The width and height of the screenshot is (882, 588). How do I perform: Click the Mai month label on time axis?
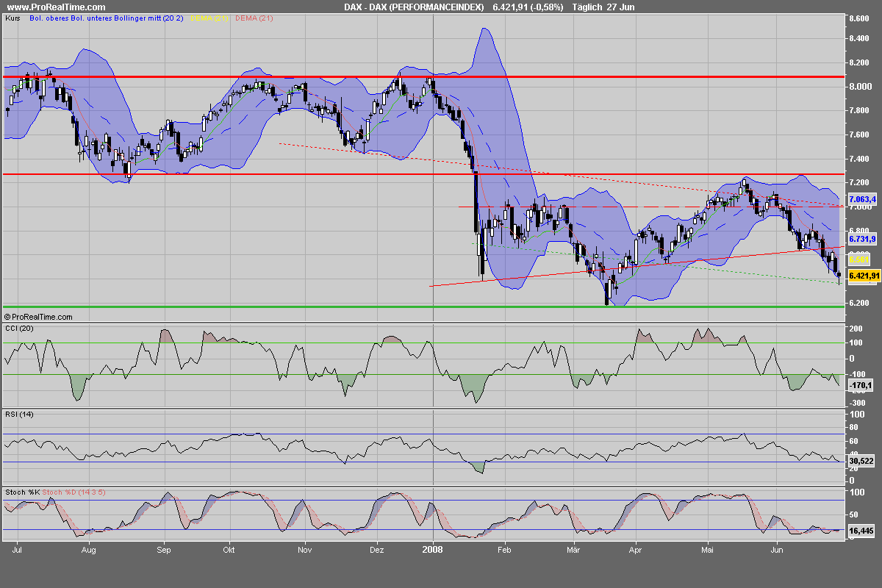pos(708,548)
